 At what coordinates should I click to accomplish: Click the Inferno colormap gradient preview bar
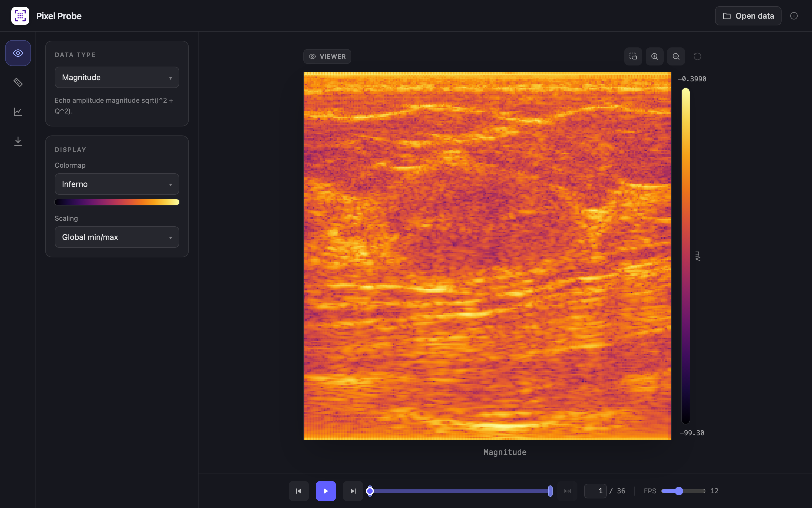coord(117,202)
